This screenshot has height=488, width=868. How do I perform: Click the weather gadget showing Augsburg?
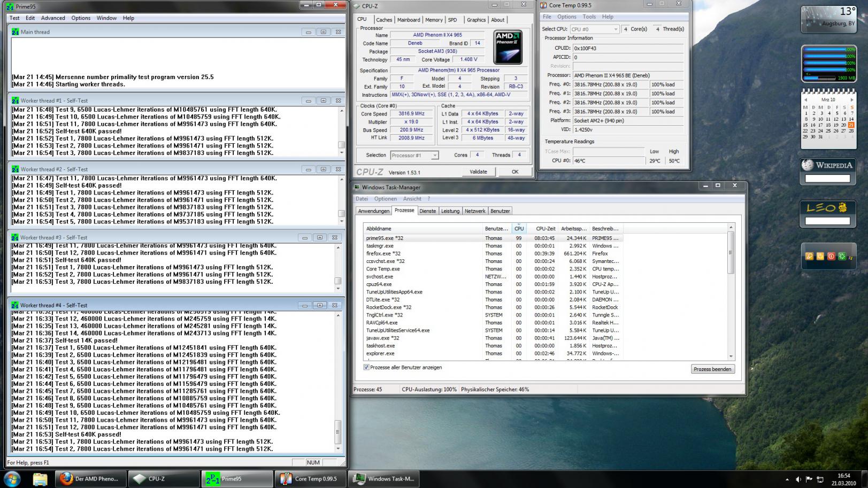tap(828, 19)
